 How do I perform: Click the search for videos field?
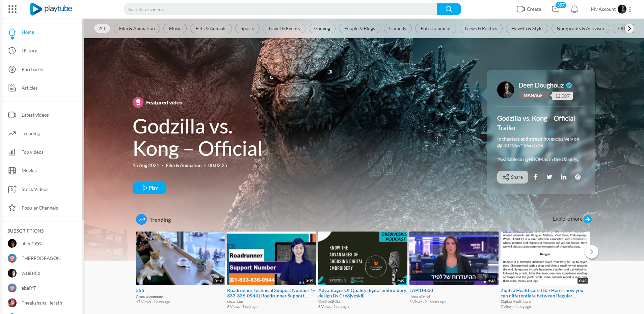[x=280, y=9]
